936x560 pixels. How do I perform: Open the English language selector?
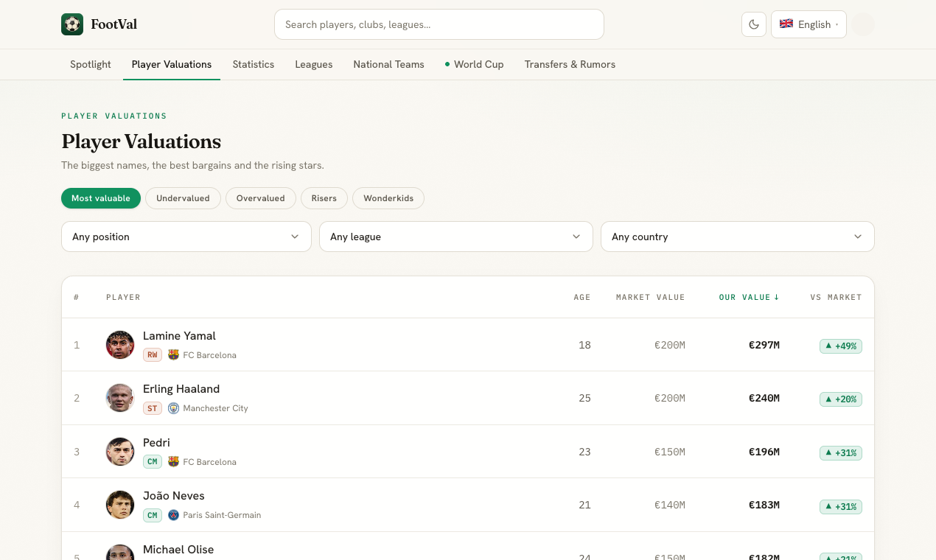point(808,24)
